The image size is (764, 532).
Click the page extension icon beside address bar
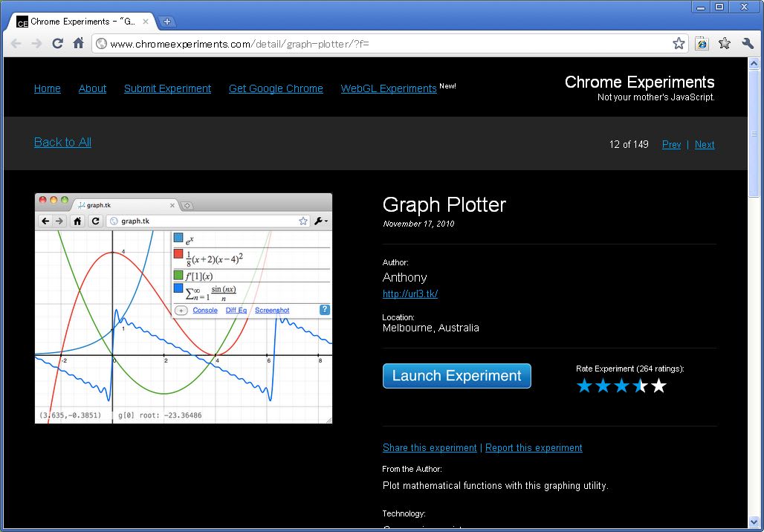click(x=702, y=44)
